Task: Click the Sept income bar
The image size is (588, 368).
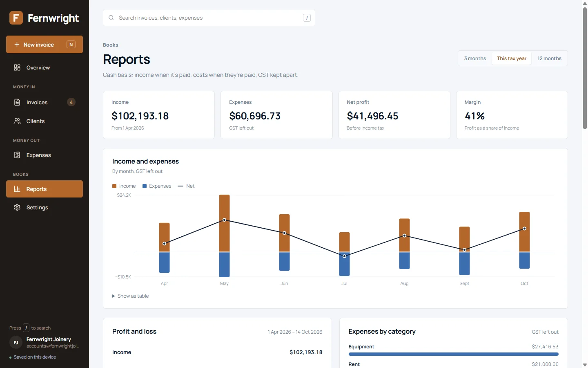Action: (x=464, y=239)
